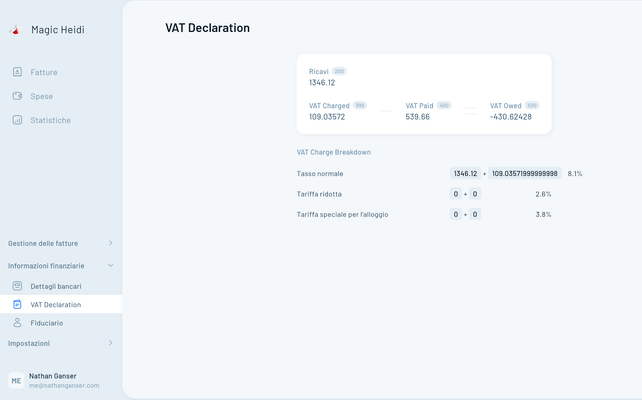Image resolution: width=642 pixels, height=400 pixels.
Task: Click the Tasso normale amount field 1346.12
Action: 465,173
